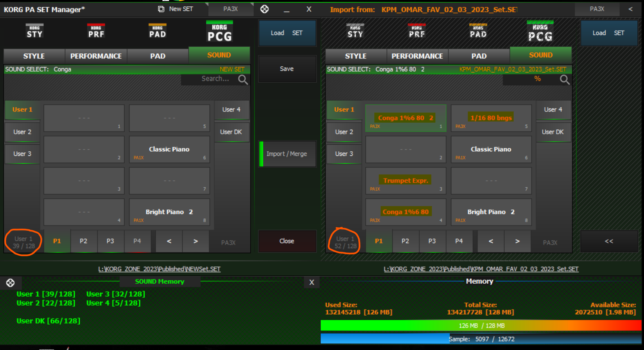This screenshot has height=350, width=644.
Task: Open page P3 in left sound bank
Action: [110, 241]
